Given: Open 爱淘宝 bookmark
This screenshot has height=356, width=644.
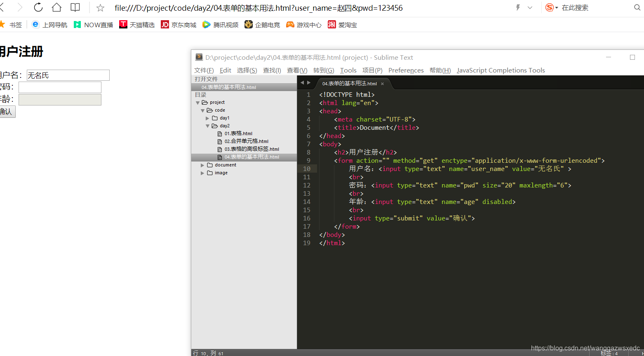Looking at the screenshot, I should [x=343, y=25].
